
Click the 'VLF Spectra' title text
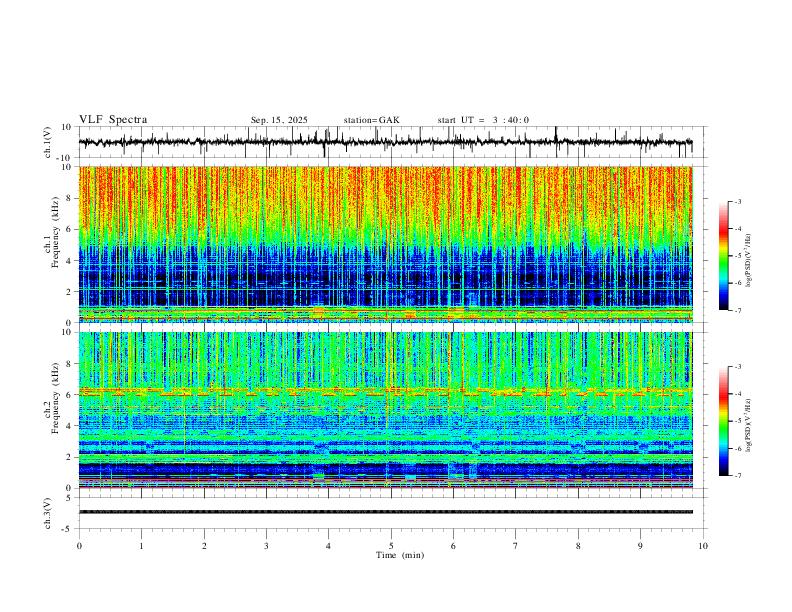[113, 119]
